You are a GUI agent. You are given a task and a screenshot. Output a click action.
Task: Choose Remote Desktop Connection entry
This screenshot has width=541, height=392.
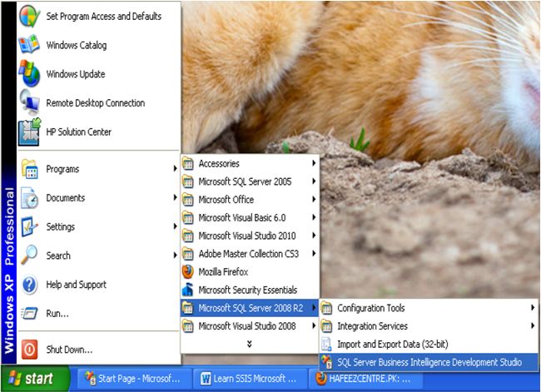(99, 103)
